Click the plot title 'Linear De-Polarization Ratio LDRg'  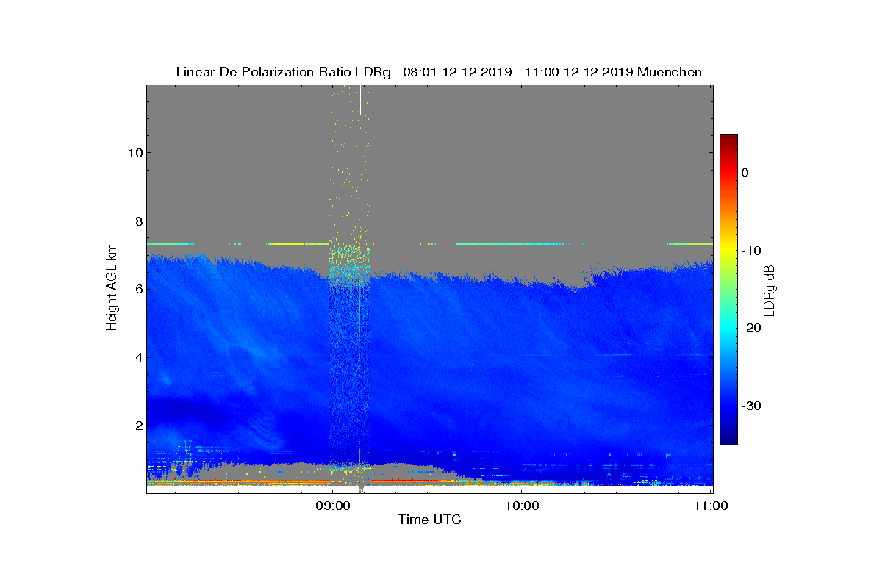coord(283,72)
